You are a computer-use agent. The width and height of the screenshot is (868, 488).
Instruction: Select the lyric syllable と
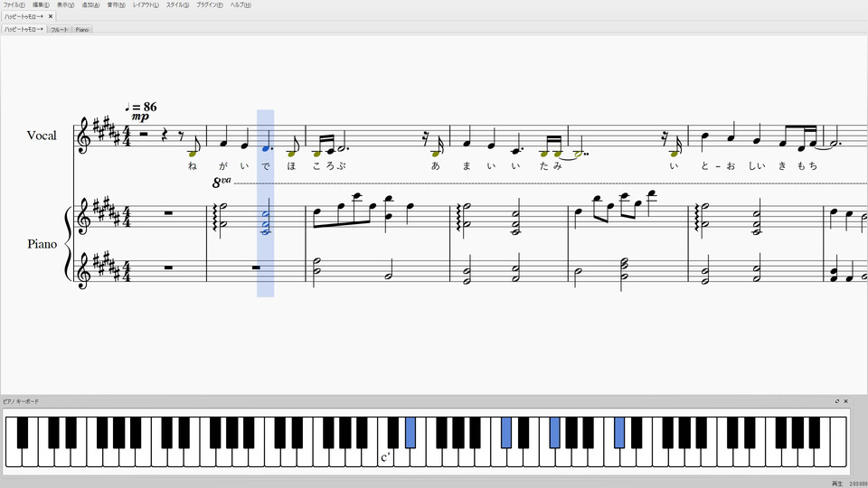pyautogui.click(x=704, y=165)
